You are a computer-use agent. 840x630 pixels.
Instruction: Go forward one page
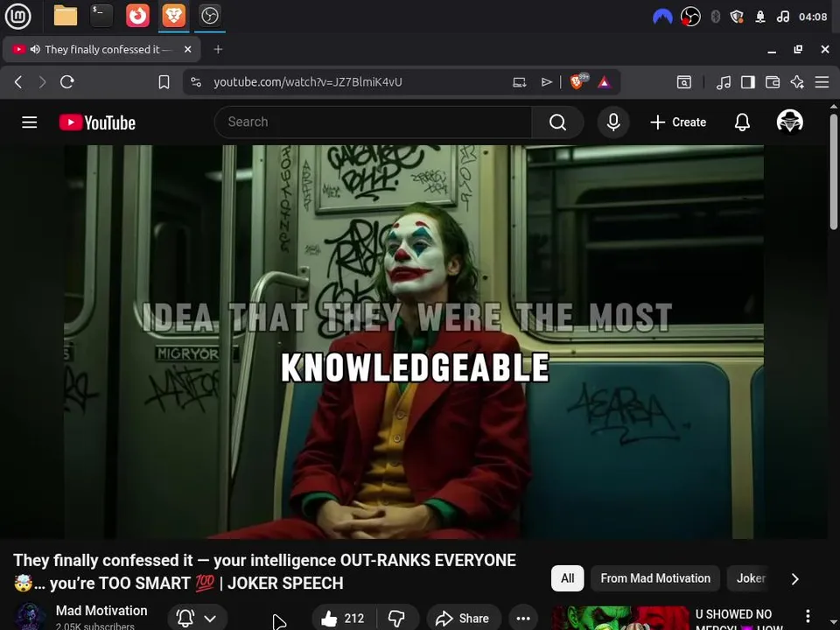pyautogui.click(x=42, y=82)
